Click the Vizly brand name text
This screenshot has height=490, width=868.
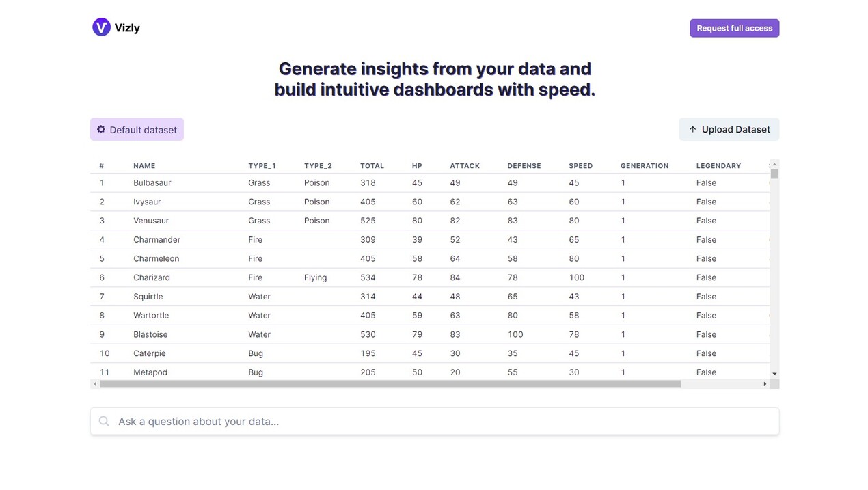coord(127,28)
